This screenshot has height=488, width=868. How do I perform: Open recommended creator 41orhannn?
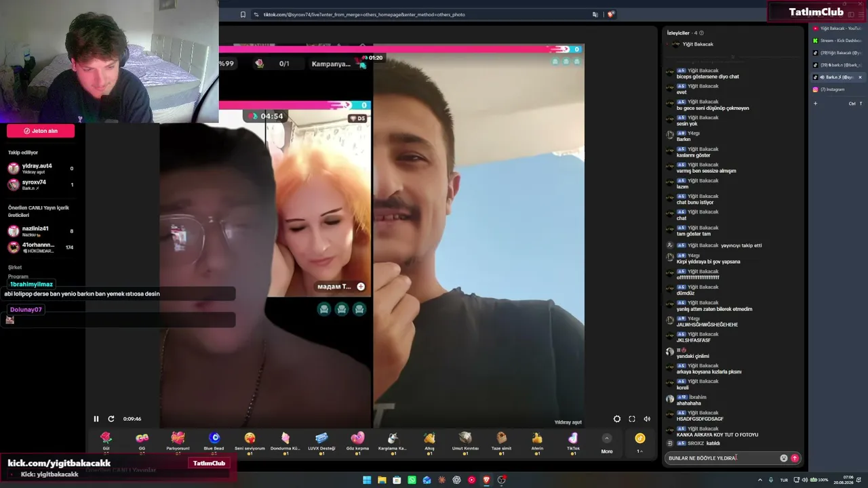pos(41,247)
